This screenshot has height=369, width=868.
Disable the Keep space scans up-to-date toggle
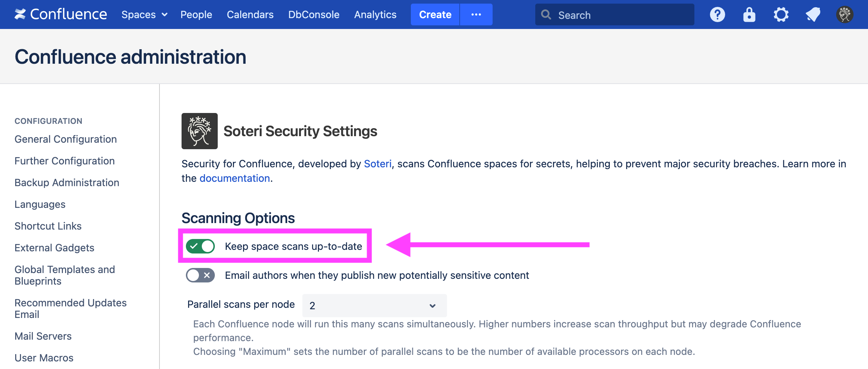click(x=200, y=246)
